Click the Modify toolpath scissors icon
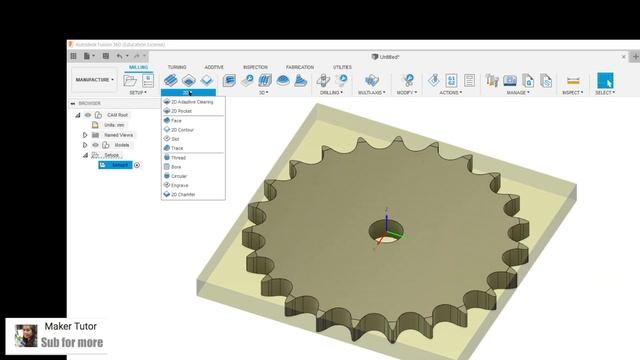The height and width of the screenshot is (360, 640). click(x=407, y=80)
